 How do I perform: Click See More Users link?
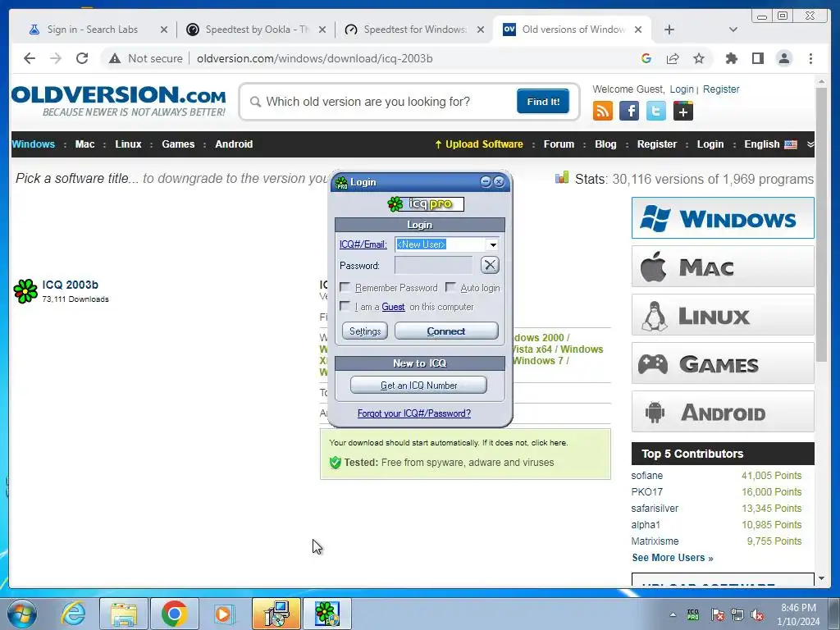click(x=673, y=558)
